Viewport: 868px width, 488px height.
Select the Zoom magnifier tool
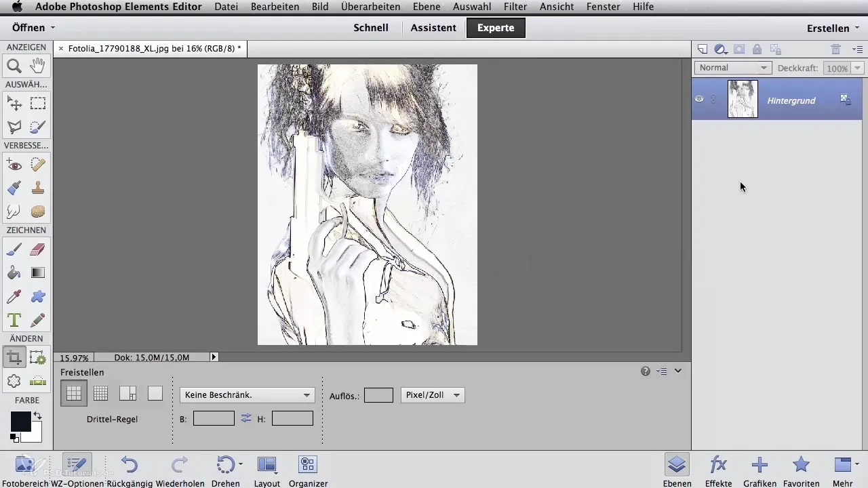tap(14, 66)
